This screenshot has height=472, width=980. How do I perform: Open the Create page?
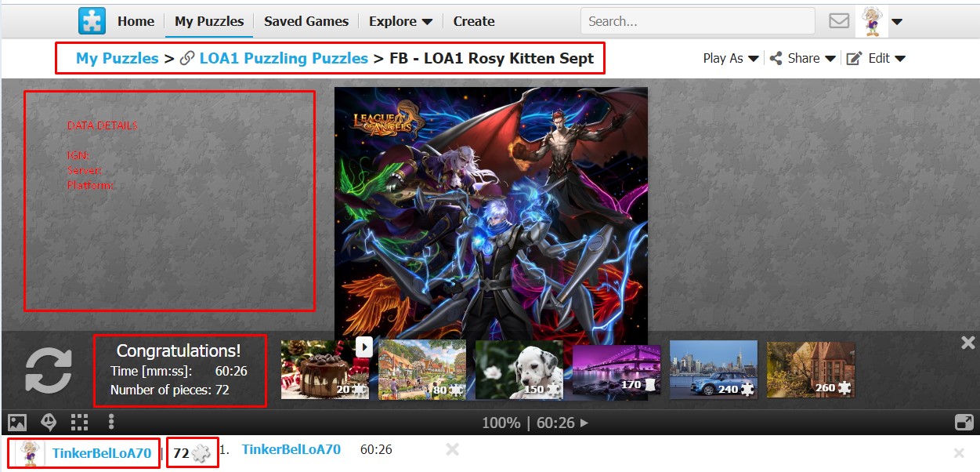pyautogui.click(x=474, y=21)
